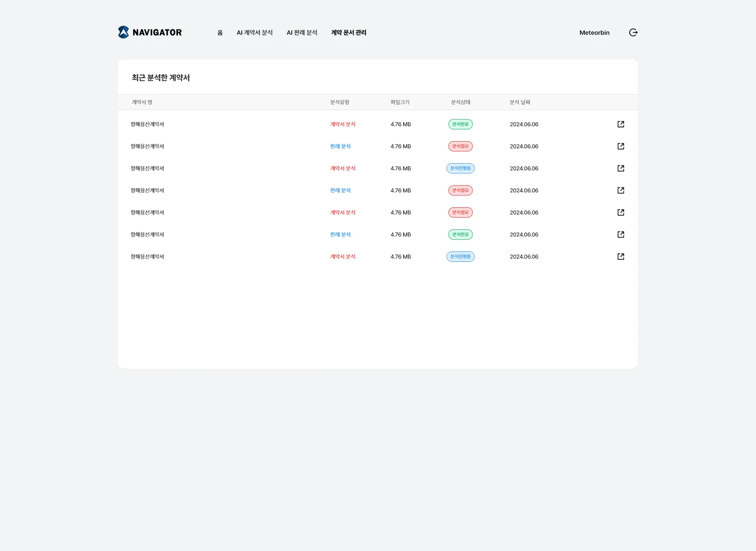Click 분석필요 badge in 계약서 분석 row

[x=461, y=212]
